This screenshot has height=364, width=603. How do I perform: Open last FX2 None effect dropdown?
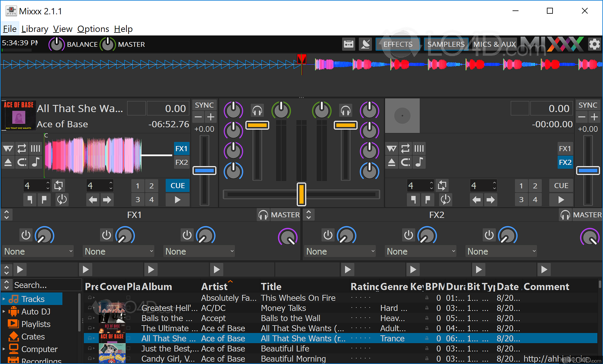(501, 251)
